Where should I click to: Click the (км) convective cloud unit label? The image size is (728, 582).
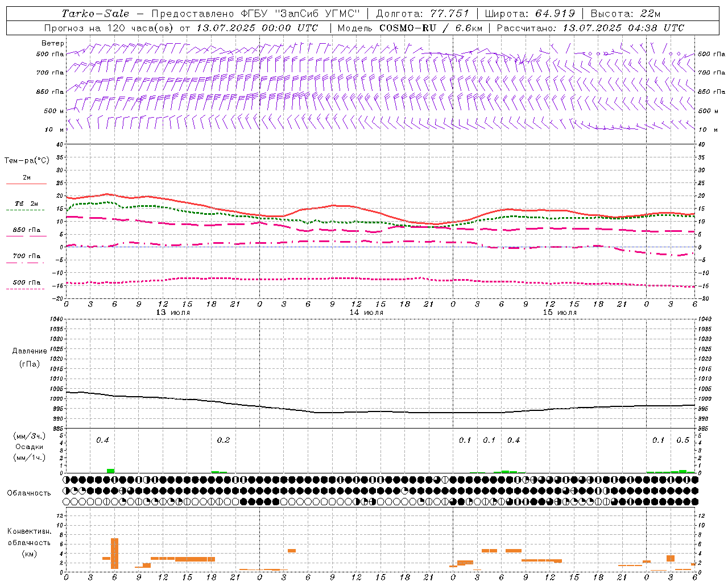point(29,554)
